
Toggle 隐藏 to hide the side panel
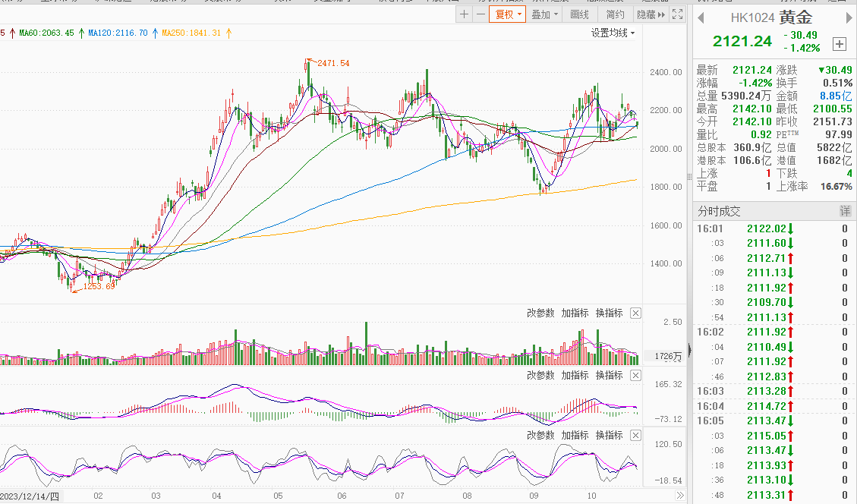(x=651, y=14)
